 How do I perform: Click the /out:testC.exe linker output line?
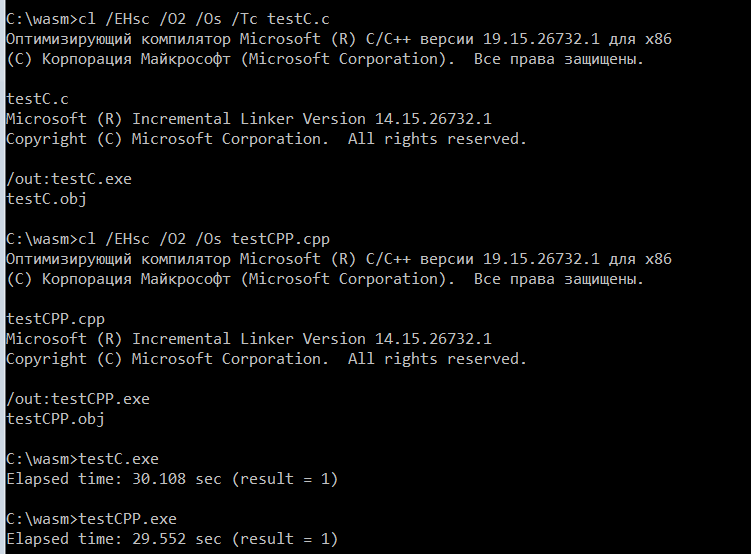point(69,179)
